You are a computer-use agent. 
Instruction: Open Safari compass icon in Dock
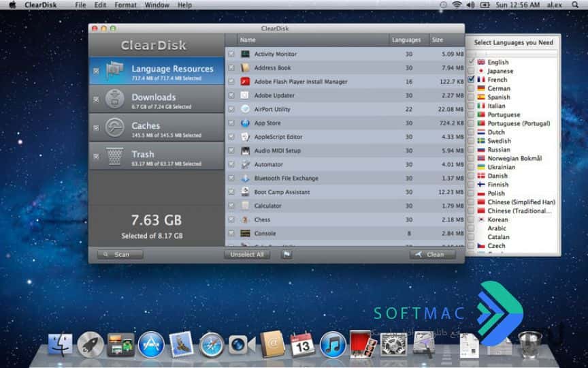pyautogui.click(x=212, y=345)
